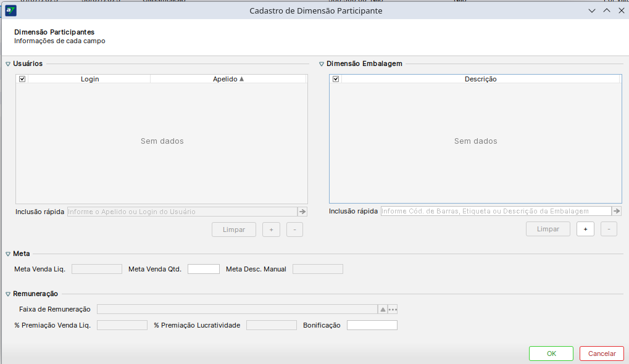
Task: Click the Meta Venda Qtd. input field
Action: pos(203,269)
